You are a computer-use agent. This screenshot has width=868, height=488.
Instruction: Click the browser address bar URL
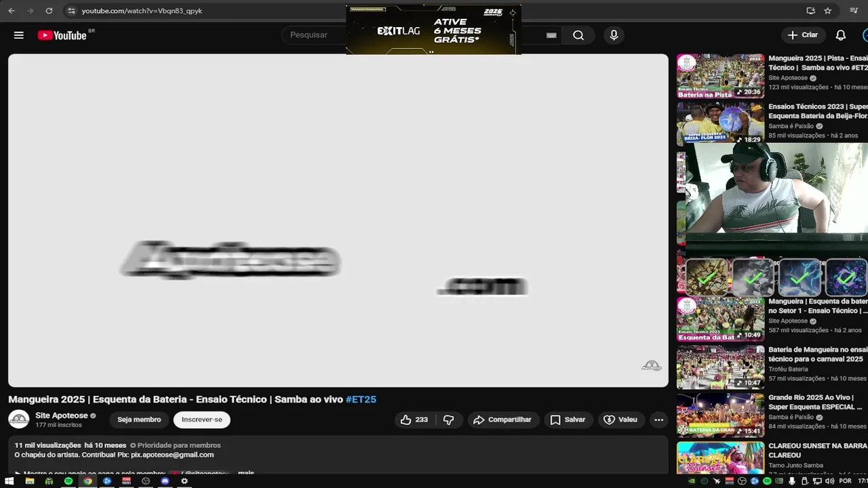(142, 11)
